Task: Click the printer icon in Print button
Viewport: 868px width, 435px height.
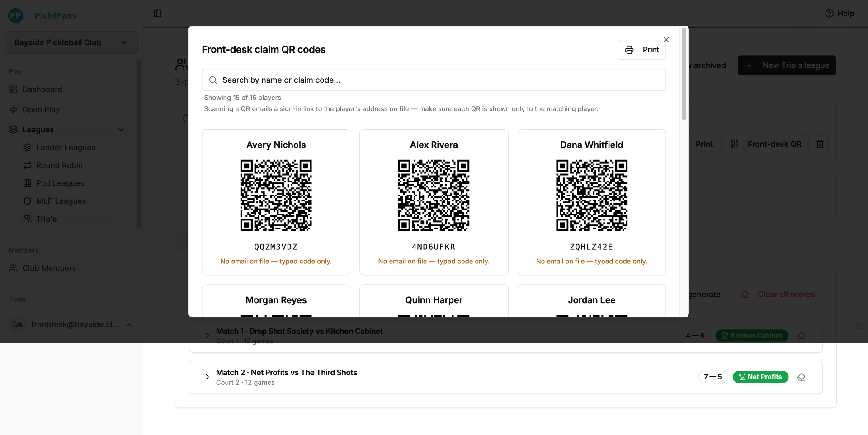Action: point(629,50)
